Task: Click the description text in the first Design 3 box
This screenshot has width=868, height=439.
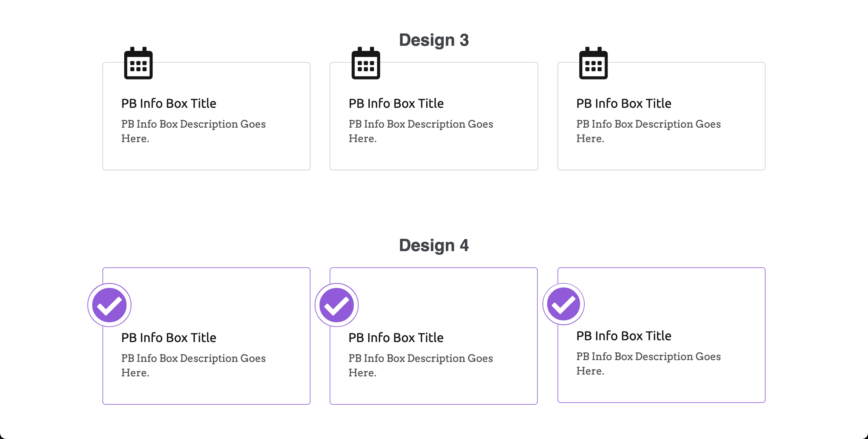Action: pyautogui.click(x=193, y=131)
